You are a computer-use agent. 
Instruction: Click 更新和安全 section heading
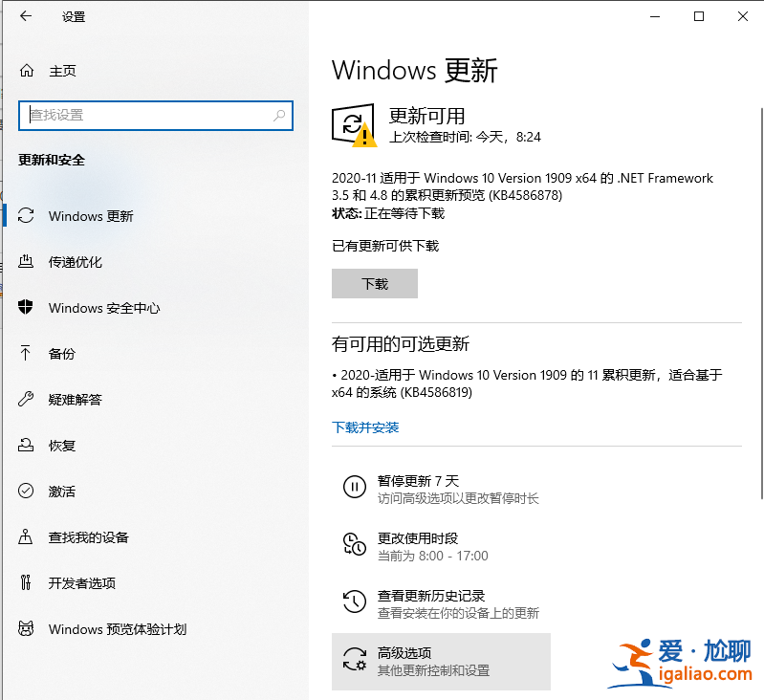pos(52,160)
